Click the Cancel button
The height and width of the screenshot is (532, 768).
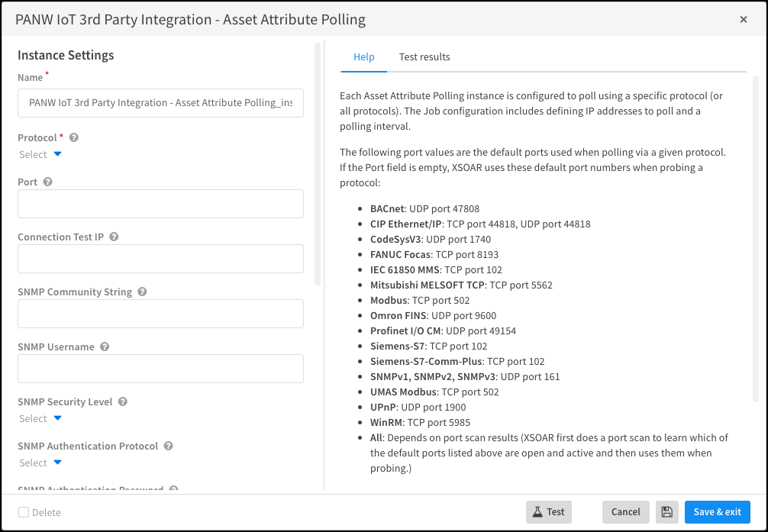(x=625, y=512)
